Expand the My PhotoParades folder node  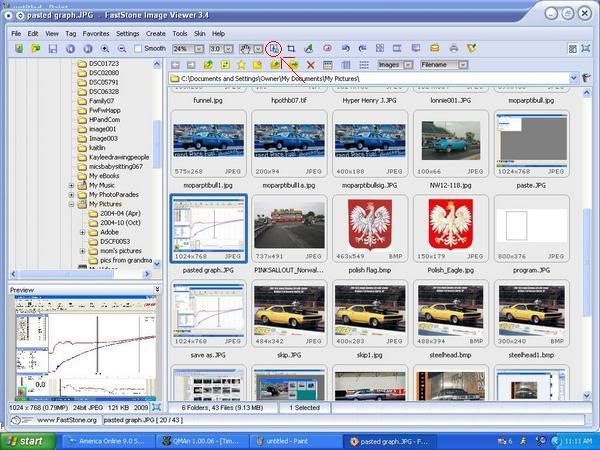click(x=72, y=195)
